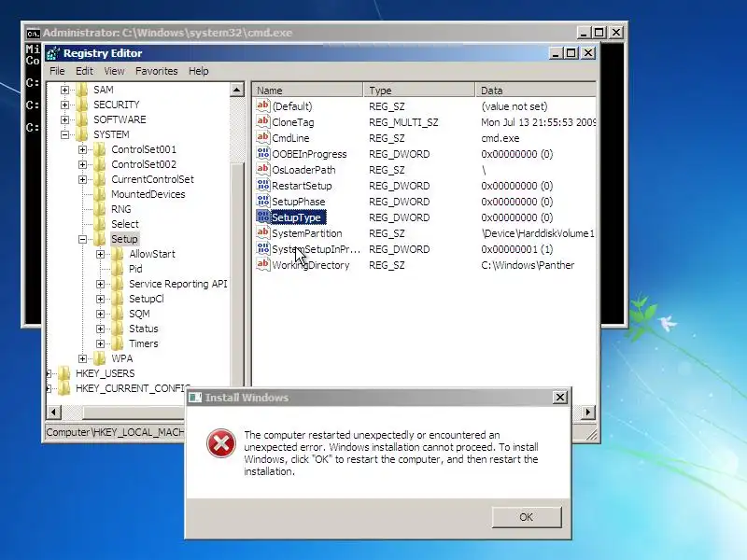747x560 pixels.
Task: Open the Help menu
Action: click(198, 71)
